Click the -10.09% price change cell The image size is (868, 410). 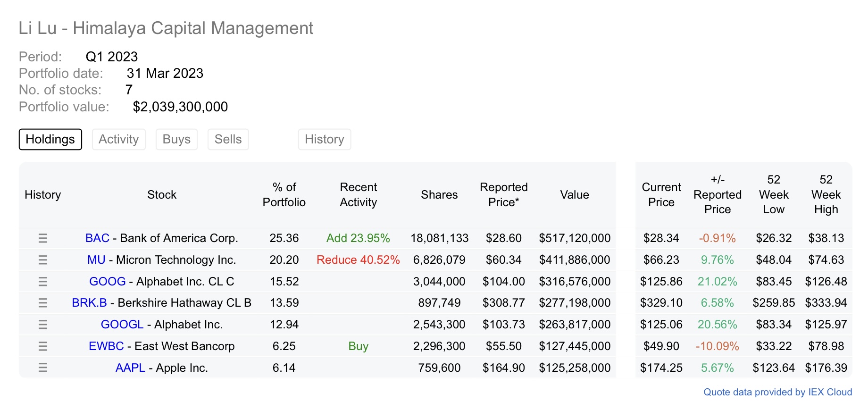[x=718, y=346]
